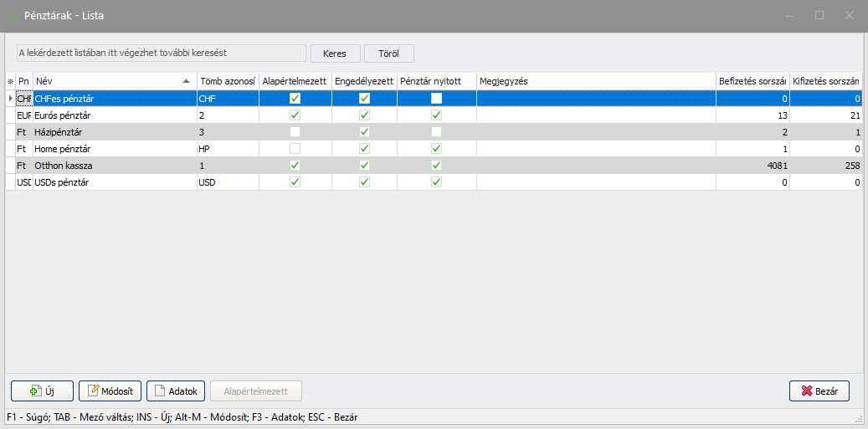Click the window resize grip in status bar
The height and width of the screenshot is (429, 868).
click(x=859, y=419)
